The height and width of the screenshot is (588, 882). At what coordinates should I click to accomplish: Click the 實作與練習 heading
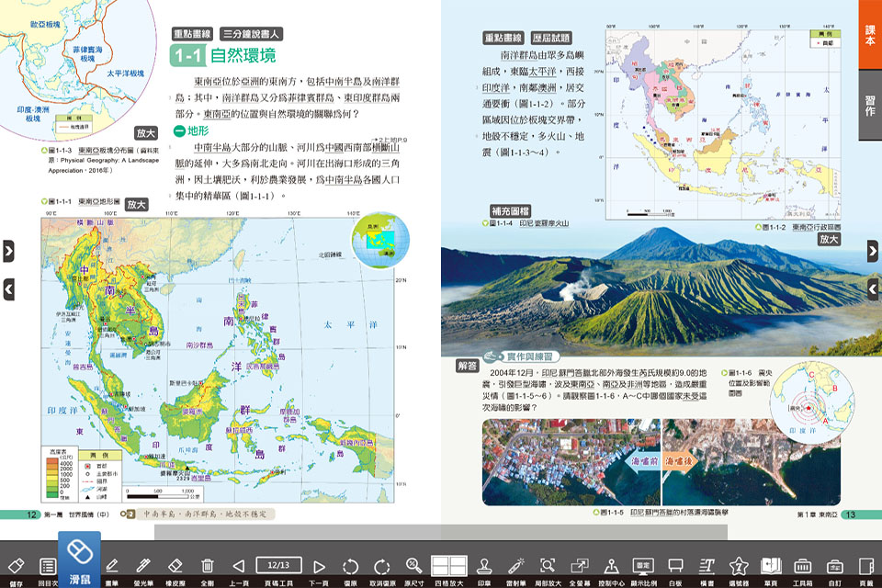click(522, 356)
